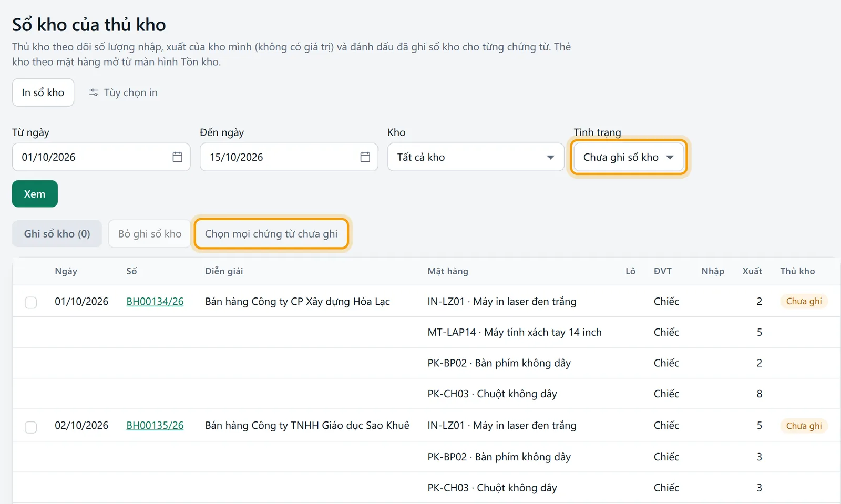
Task: Click the Ngày column header
Action: coord(66,271)
